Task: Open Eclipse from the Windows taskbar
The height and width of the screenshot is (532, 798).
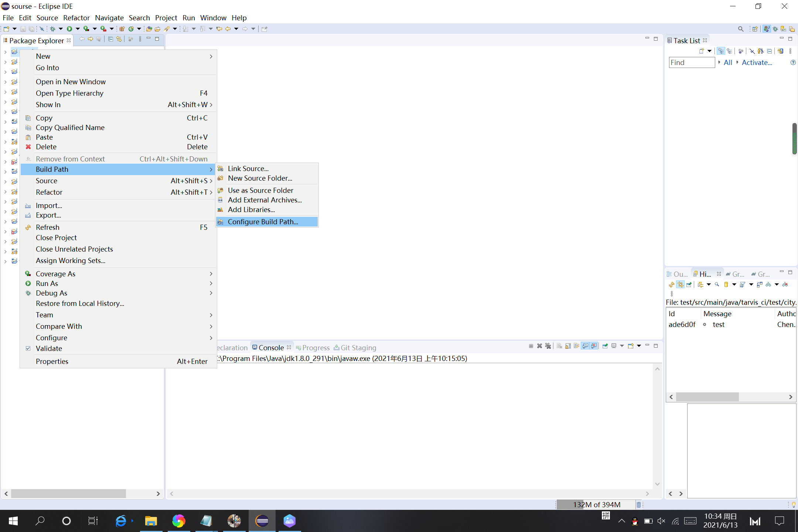Action: (x=262, y=521)
